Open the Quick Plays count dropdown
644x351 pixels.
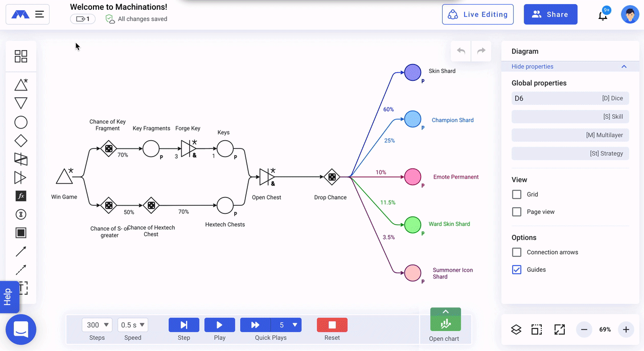286,325
